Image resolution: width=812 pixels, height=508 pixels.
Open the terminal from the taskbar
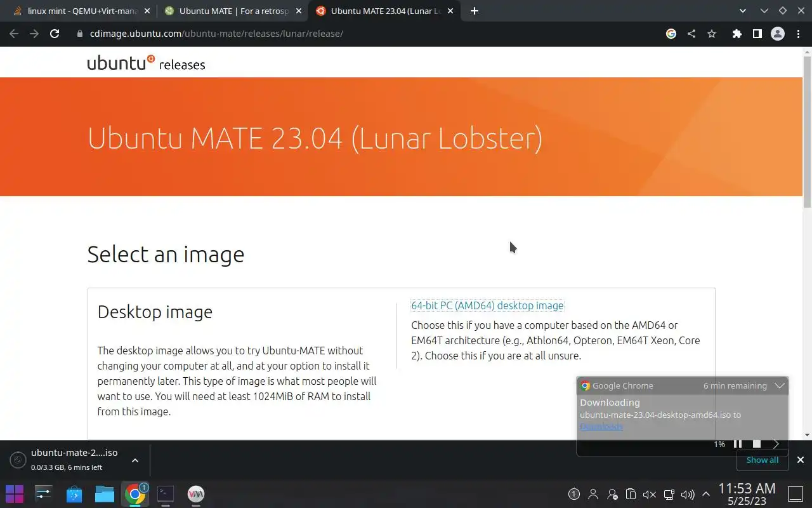tap(166, 493)
